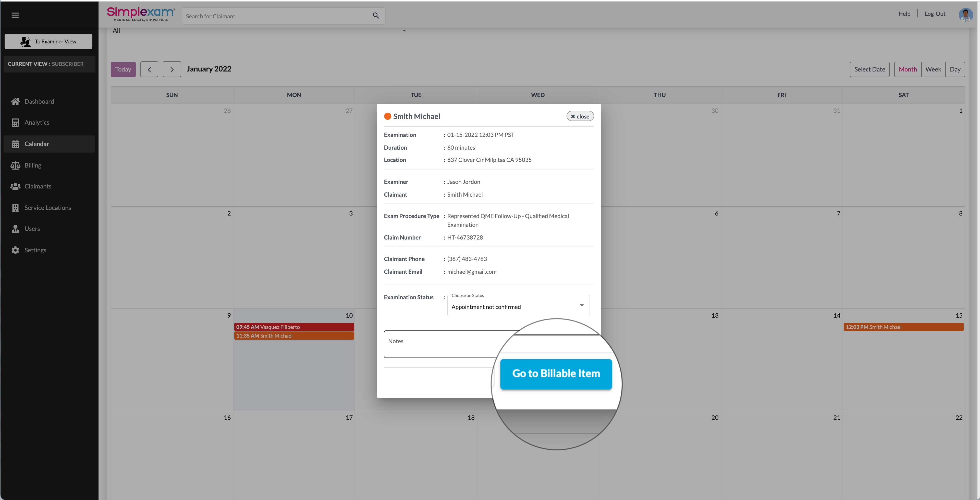Open Settings via the gear icon
Screen dimensions: 980x500
(15, 250)
